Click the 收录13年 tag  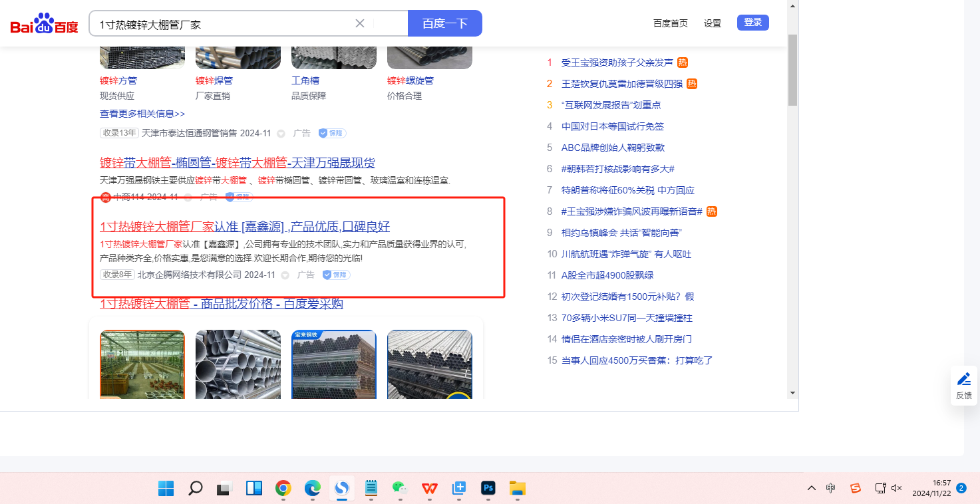120,133
